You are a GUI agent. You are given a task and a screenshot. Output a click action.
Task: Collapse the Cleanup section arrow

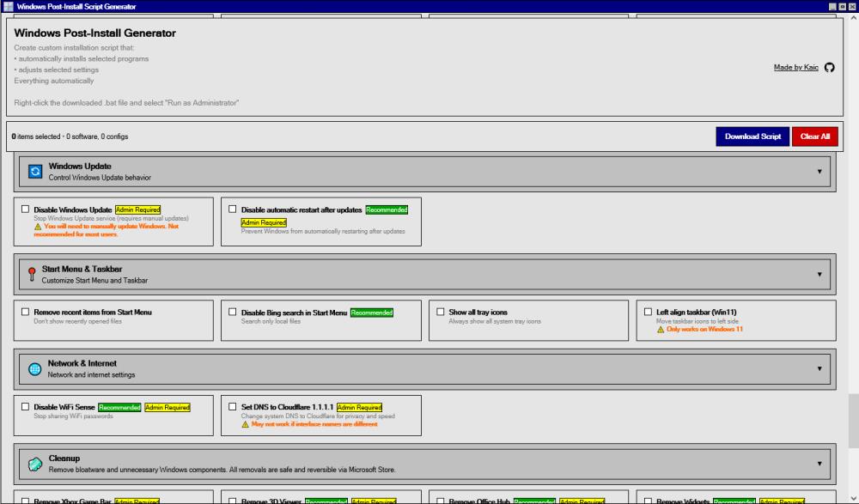pos(819,464)
